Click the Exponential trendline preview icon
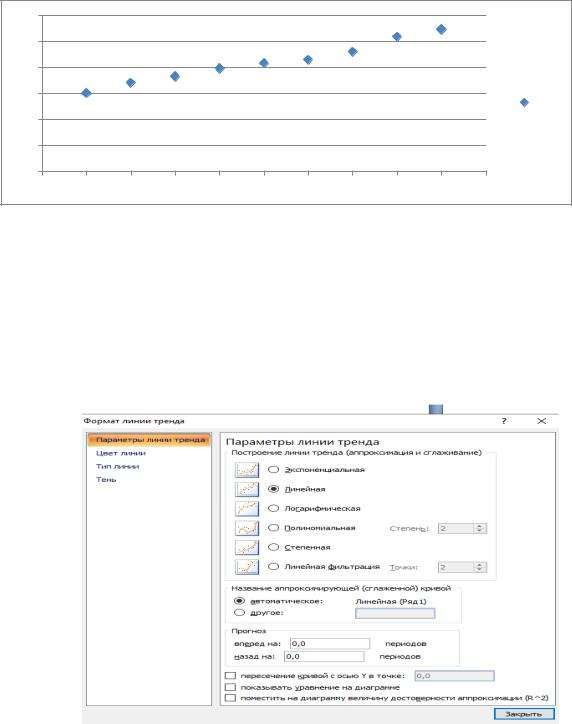This screenshot has width=572, height=724. [x=247, y=470]
